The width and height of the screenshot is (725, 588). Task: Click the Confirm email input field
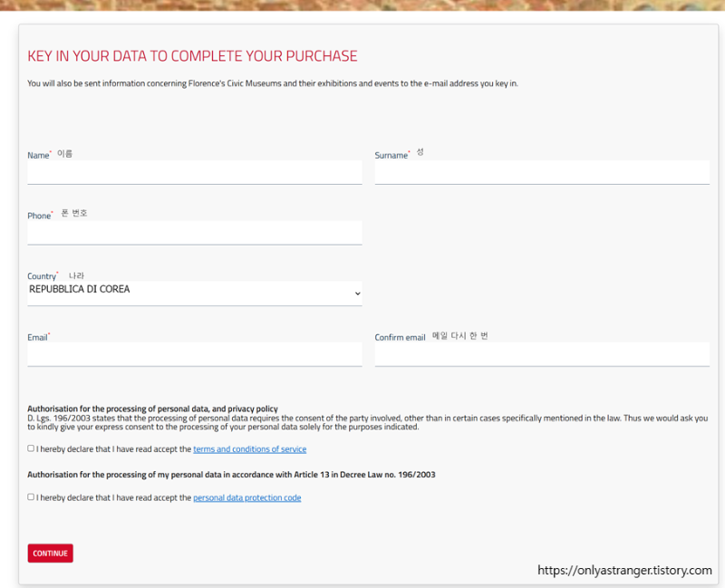[542, 354]
